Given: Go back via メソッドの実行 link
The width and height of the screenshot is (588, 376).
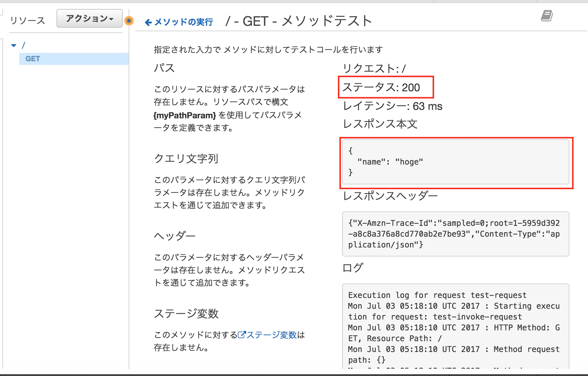Looking at the screenshot, I should click(179, 22).
